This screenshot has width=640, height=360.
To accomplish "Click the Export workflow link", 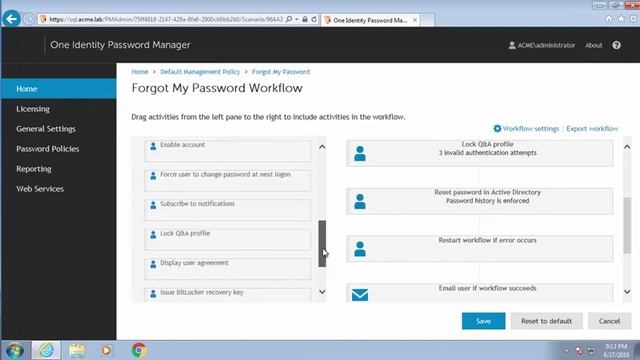I will 592,129.
